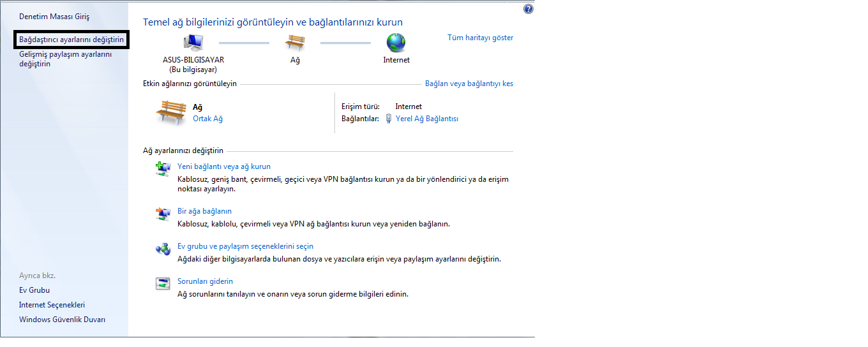Click the large bench icon beside Ortak Ağ
Viewport: 868px width, 347px height.
170,112
